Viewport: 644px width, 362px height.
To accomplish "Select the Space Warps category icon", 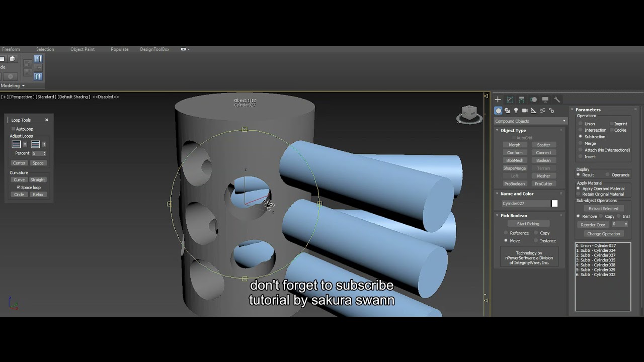I will (x=543, y=111).
